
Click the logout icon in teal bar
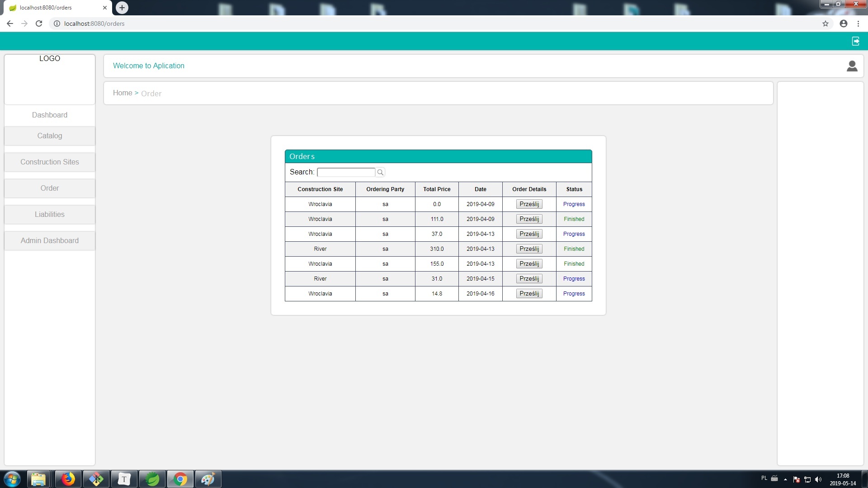coord(855,41)
